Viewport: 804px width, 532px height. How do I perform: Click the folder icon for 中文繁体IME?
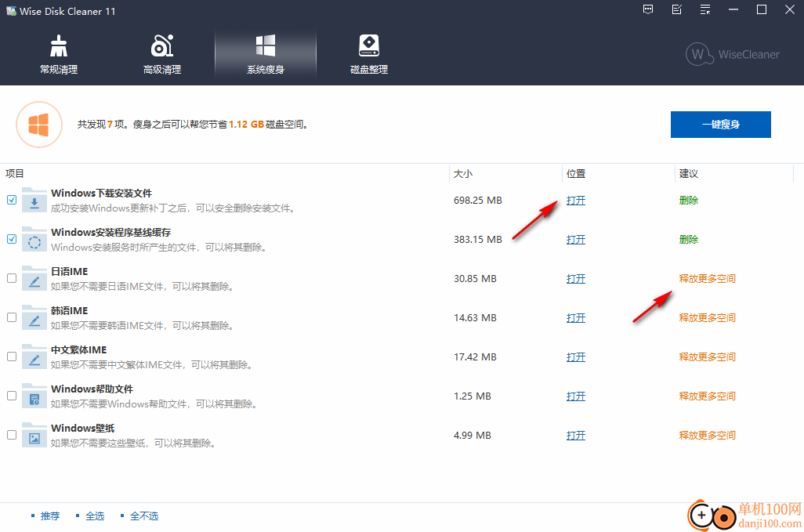click(x=34, y=357)
